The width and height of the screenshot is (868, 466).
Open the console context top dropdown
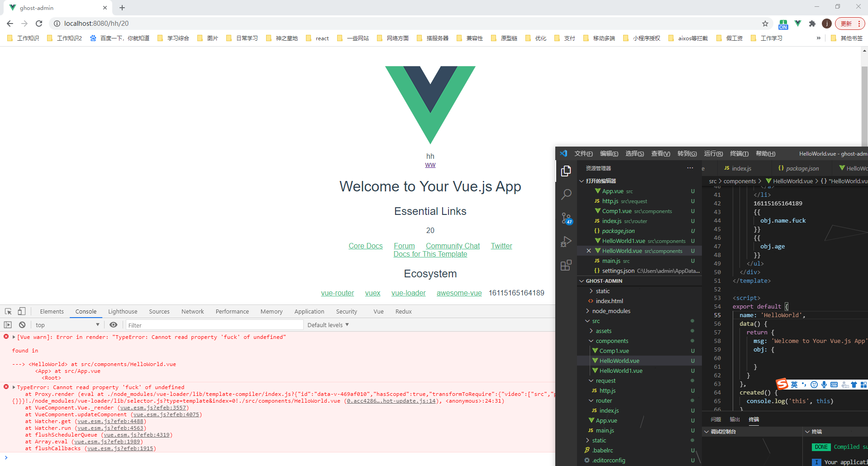[67, 325]
